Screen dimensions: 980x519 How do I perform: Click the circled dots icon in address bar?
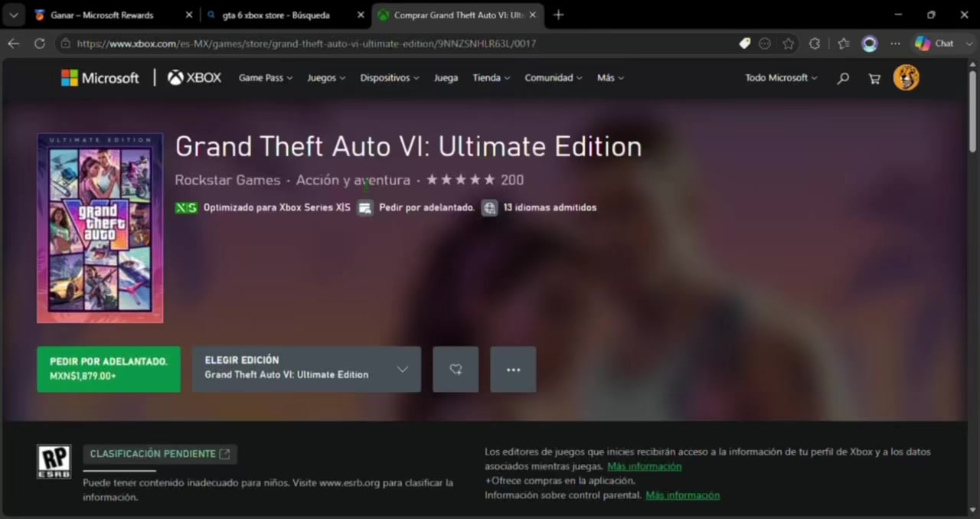click(765, 44)
